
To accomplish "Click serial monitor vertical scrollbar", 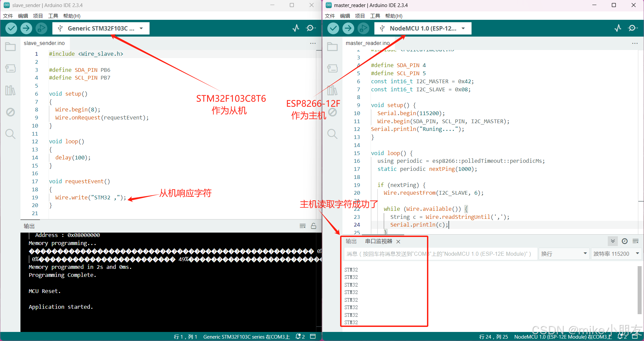I will [x=640, y=290].
